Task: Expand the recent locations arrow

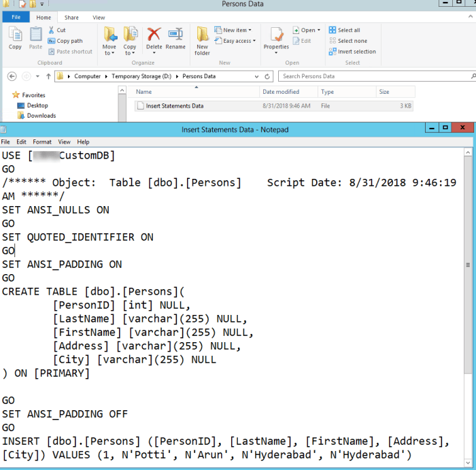Action: [x=37, y=76]
